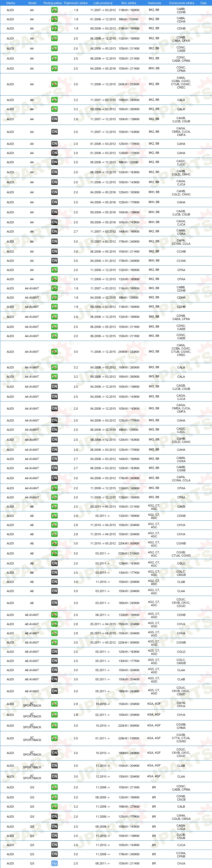Click the Hy hybrid fuel icon in Q5 row
The height and width of the screenshot is (868, 212).
coord(54,863)
